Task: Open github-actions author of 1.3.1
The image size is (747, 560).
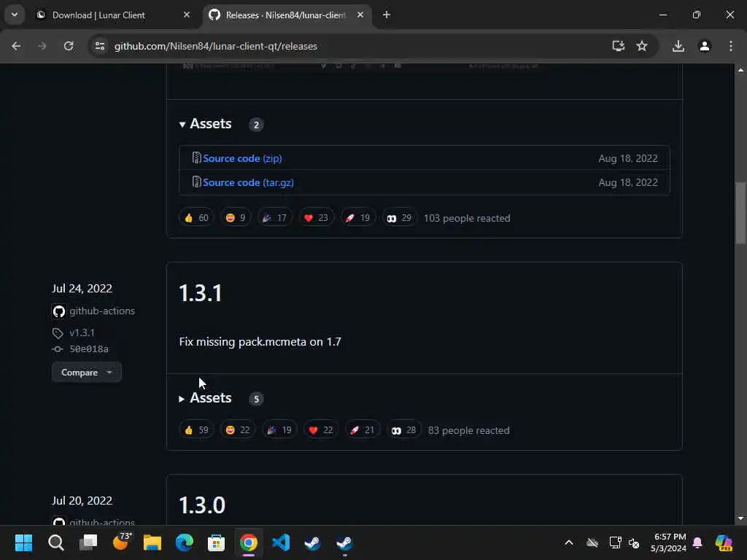Action: pos(102,311)
